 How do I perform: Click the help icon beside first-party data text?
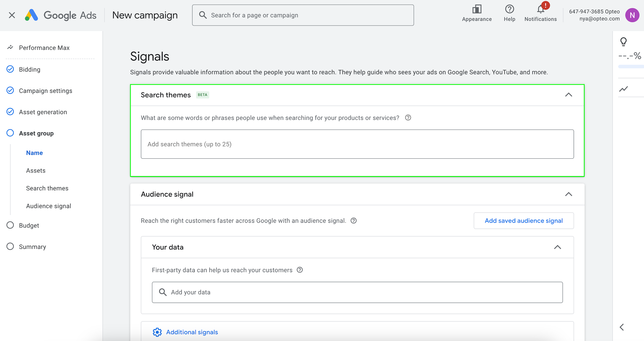[x=299, y=270]
